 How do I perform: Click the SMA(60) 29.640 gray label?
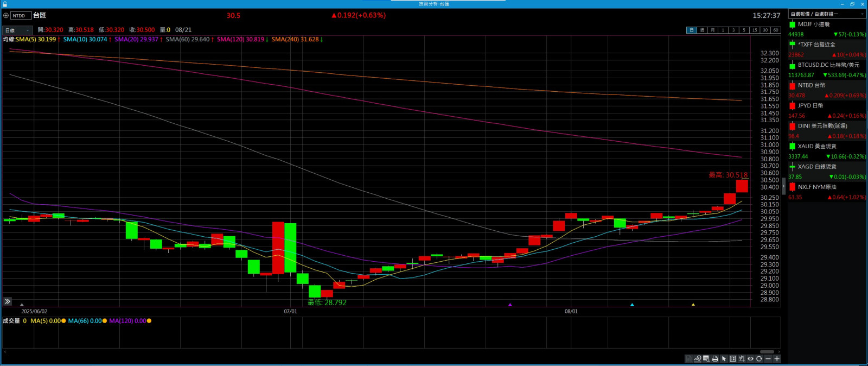[x=188, y=40]
